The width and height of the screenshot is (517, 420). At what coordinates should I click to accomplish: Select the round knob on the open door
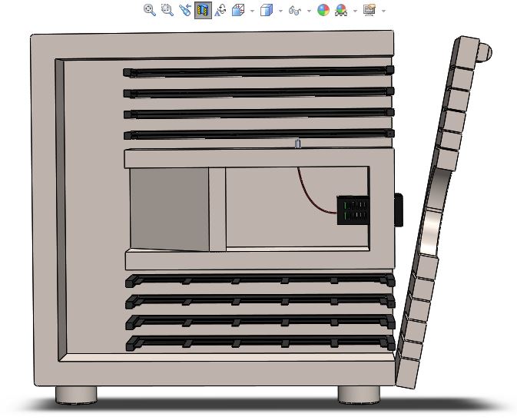484,52
